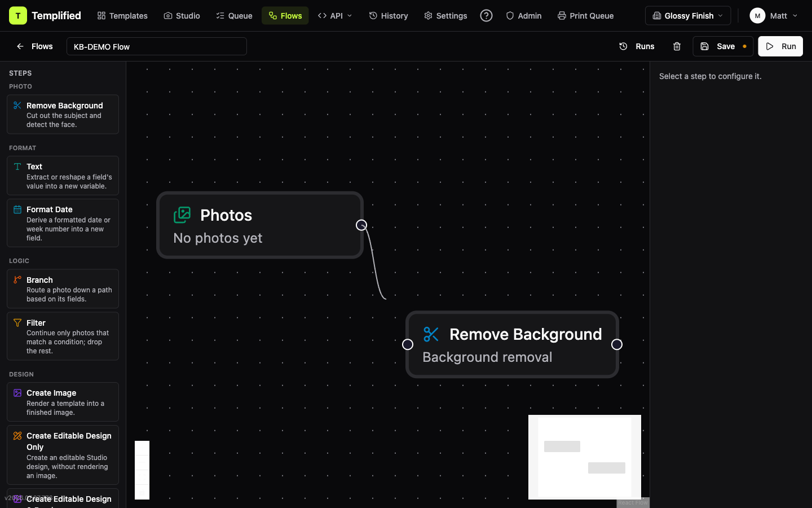Screen dimensions: 812x508
Task: Expand the Glossy Finish workspace dropdown
Action: pos(688,16)
